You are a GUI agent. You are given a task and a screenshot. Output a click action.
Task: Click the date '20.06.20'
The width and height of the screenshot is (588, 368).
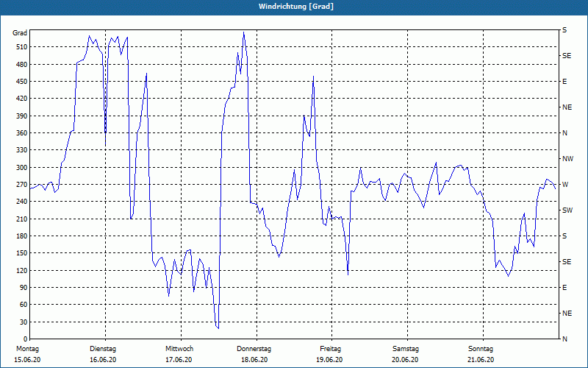405,360
